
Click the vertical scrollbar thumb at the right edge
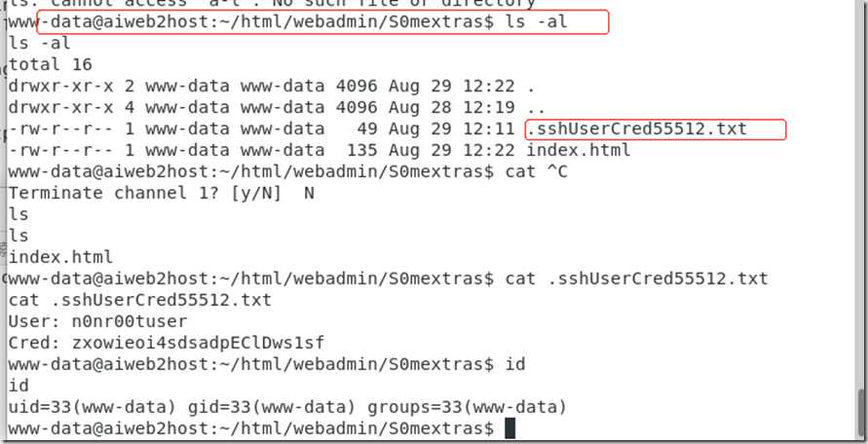[x=861, y=414]
